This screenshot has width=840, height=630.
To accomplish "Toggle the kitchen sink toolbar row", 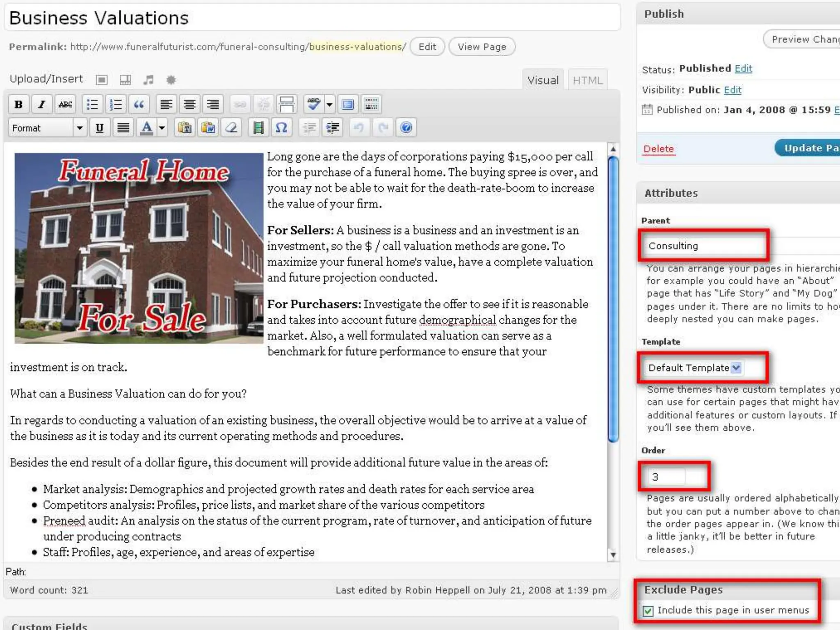I will 371,105.
